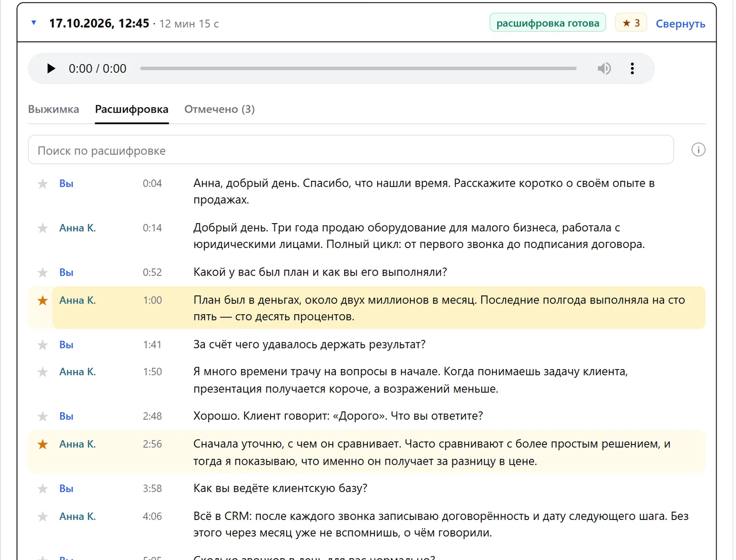Switch to the Выжимка tab

54,109
